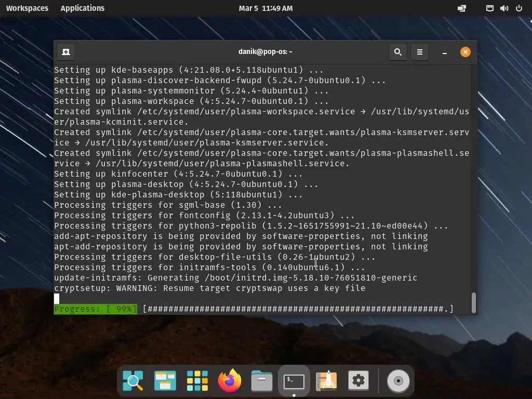Click 'Processing triggers for fontconfig' line

coord(204,216)
